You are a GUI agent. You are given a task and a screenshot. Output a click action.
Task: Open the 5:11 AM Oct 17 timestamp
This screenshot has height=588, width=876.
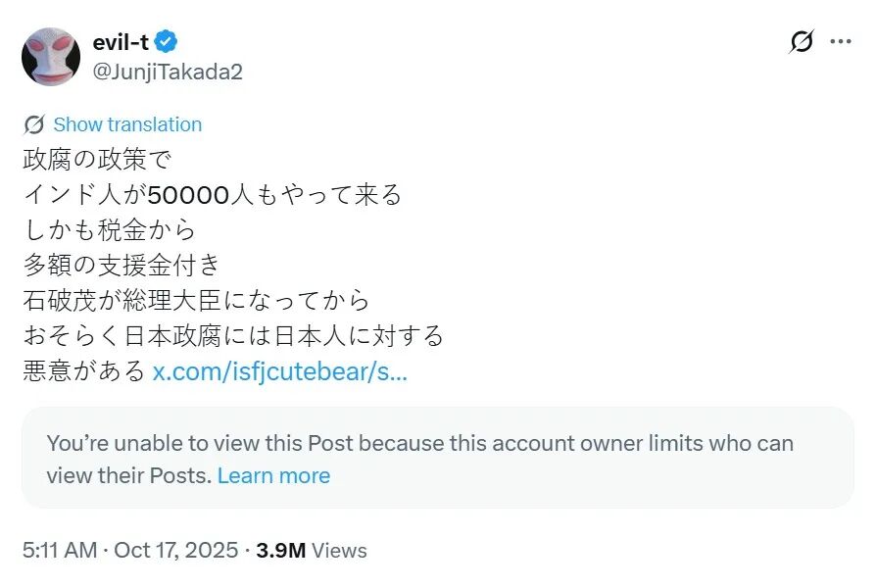coord(130,550)
